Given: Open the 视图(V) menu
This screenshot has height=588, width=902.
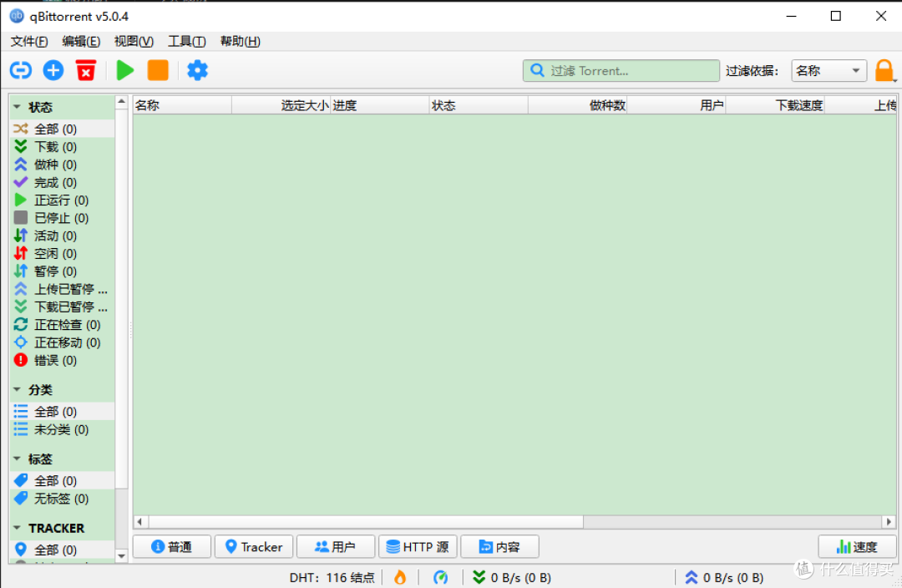Looking at the screenshot, I should coord(134,42).
